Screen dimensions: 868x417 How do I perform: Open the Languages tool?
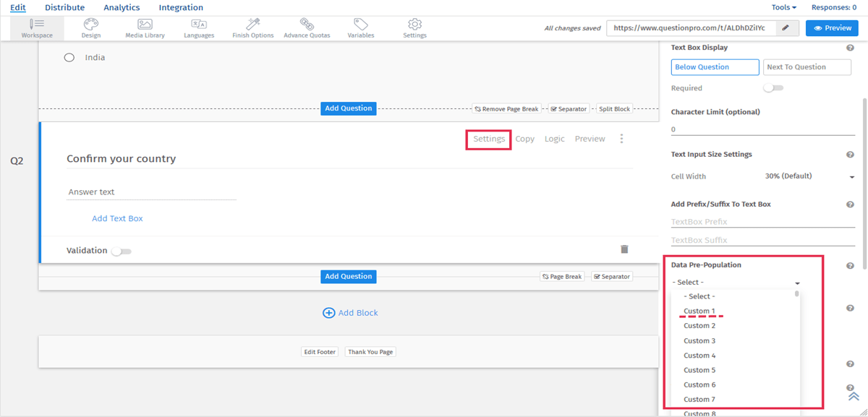[x=199, y=27]
